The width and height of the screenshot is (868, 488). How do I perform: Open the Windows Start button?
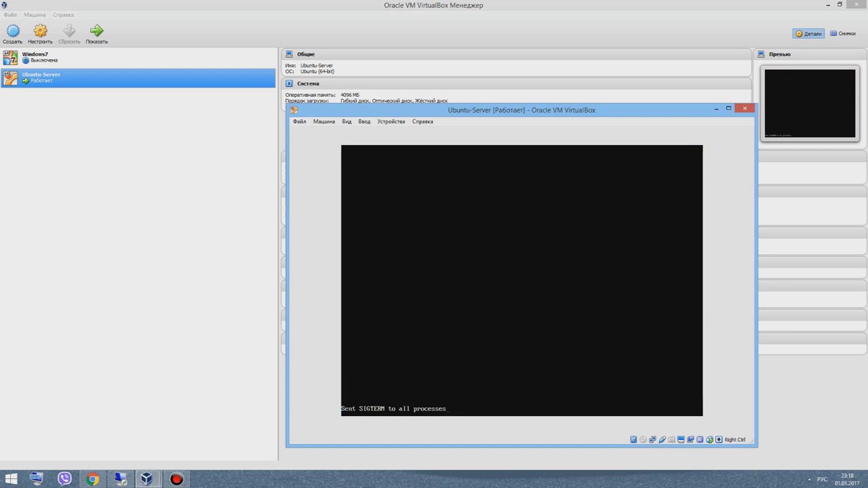click(x=11, y=479)
